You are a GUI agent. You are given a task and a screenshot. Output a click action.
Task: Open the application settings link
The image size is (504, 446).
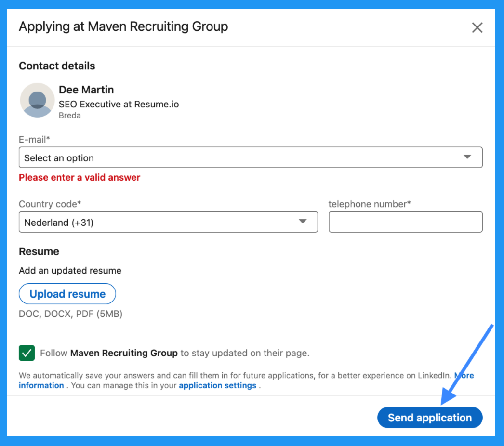click(217, 385)
